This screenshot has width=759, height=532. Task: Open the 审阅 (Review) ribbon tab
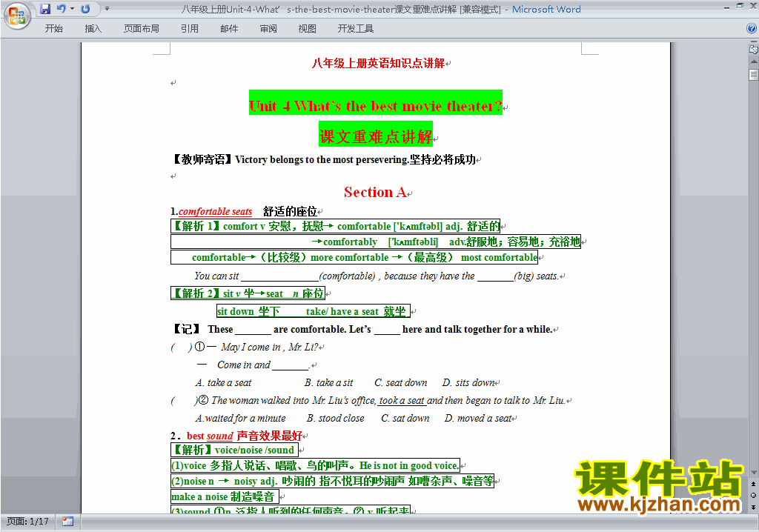[x=268, y=29]
